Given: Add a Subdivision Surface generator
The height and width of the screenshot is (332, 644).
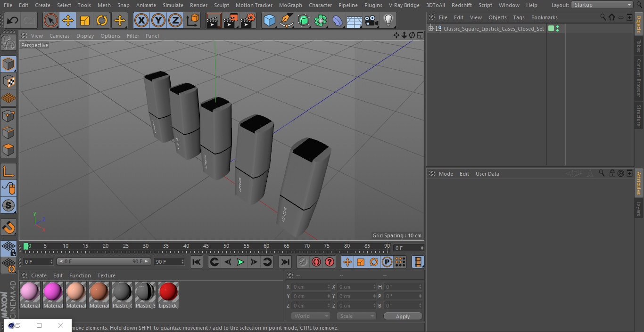Looking at the screenshot, I should [304, 20].
